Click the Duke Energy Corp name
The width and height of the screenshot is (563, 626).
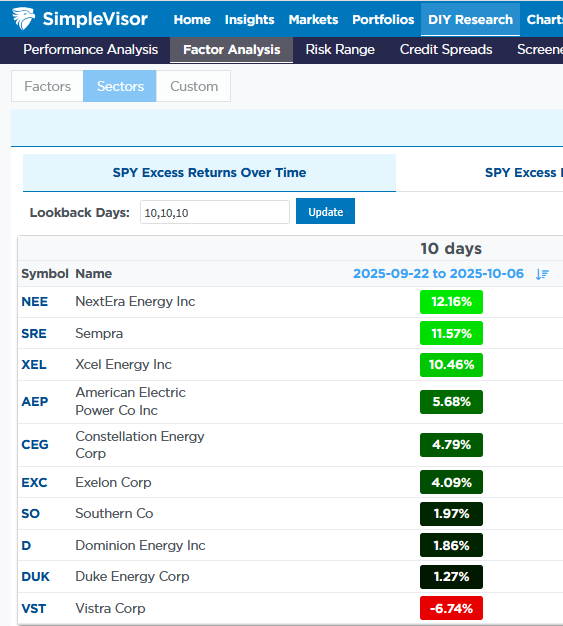pos(133,577)
